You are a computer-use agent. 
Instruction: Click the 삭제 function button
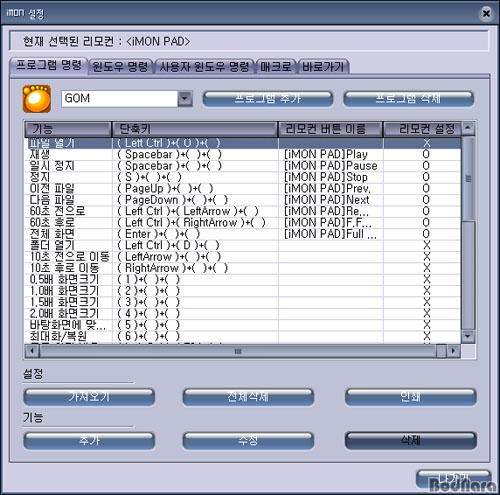tap(411, 441)
